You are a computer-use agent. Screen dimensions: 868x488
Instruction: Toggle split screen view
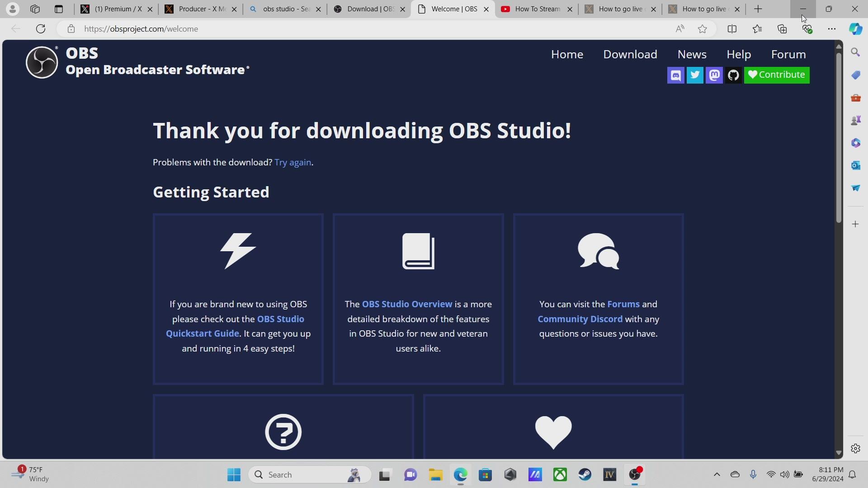pos(732,29)
